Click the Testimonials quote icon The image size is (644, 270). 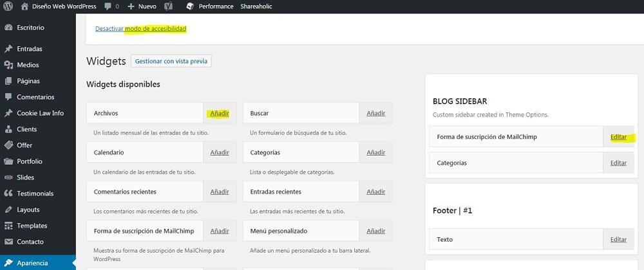pyautogui.click(x=8, y=194)
